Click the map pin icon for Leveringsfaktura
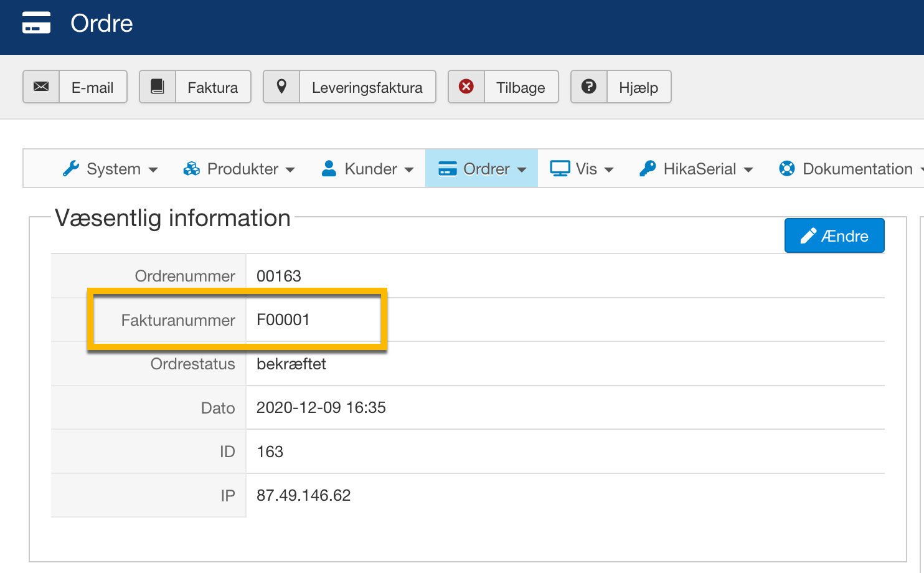 [281, 87]
